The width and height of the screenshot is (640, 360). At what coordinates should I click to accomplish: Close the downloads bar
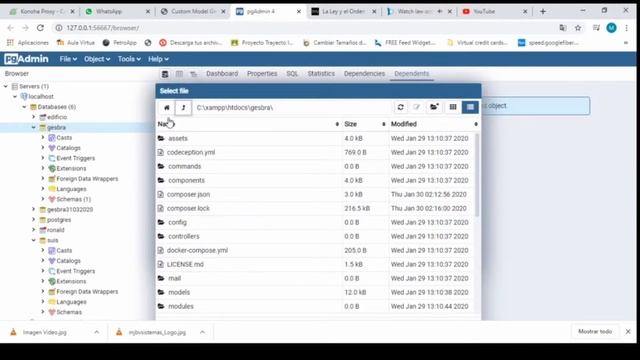click(x=628, y=331)
